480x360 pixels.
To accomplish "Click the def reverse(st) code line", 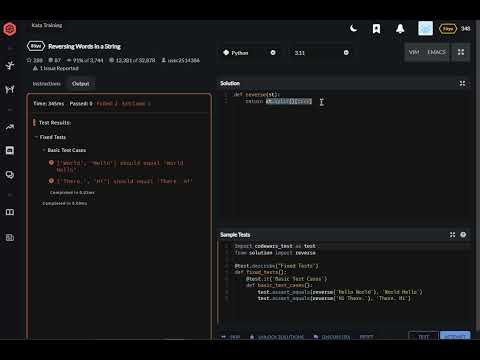I will [256, 95].
